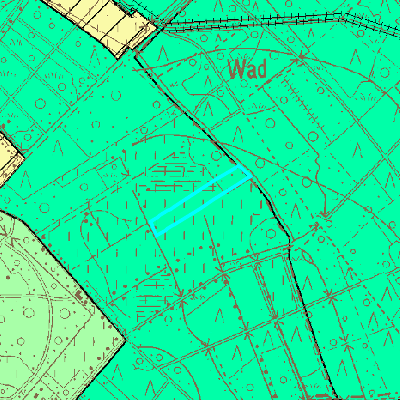Click the 'Wad' zoning label
This screenshot has height=400, width=400.
point(248,69)
